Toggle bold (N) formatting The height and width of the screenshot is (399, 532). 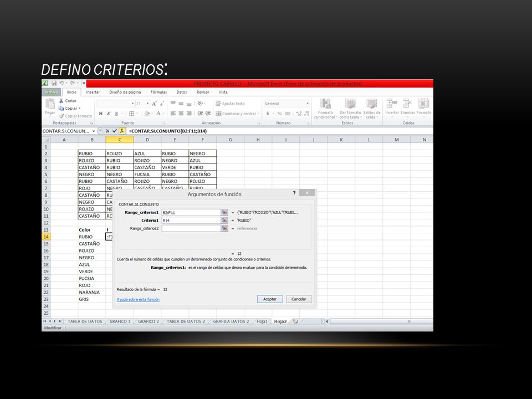coord(101,114)
